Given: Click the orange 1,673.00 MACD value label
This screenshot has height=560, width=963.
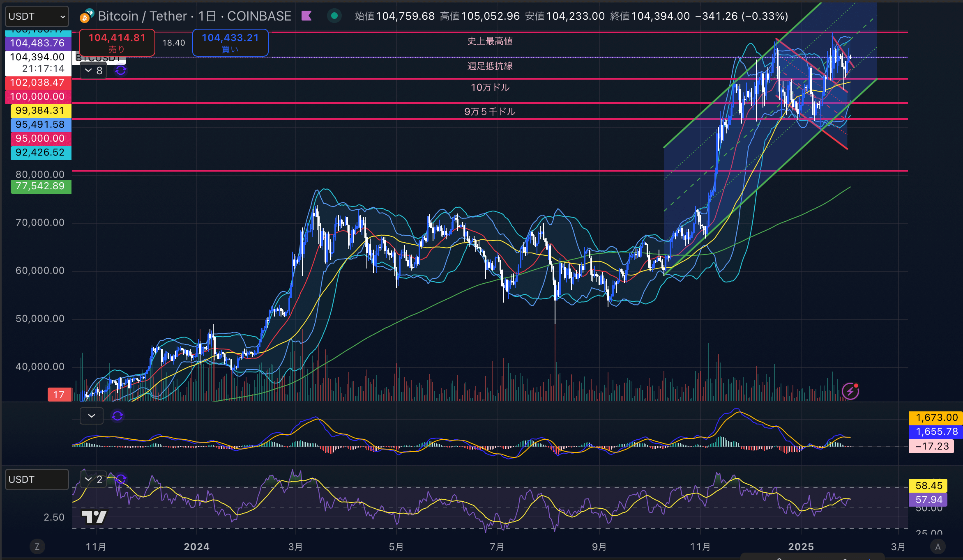Looking at the screenshot, I should click(935, 418).
